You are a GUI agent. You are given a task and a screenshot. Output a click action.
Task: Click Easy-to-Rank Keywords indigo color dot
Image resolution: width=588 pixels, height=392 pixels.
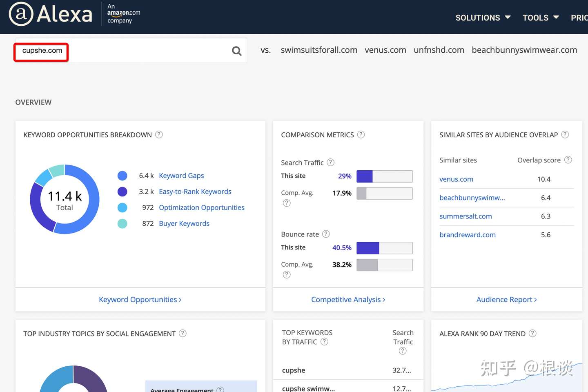tap(122, 192)
